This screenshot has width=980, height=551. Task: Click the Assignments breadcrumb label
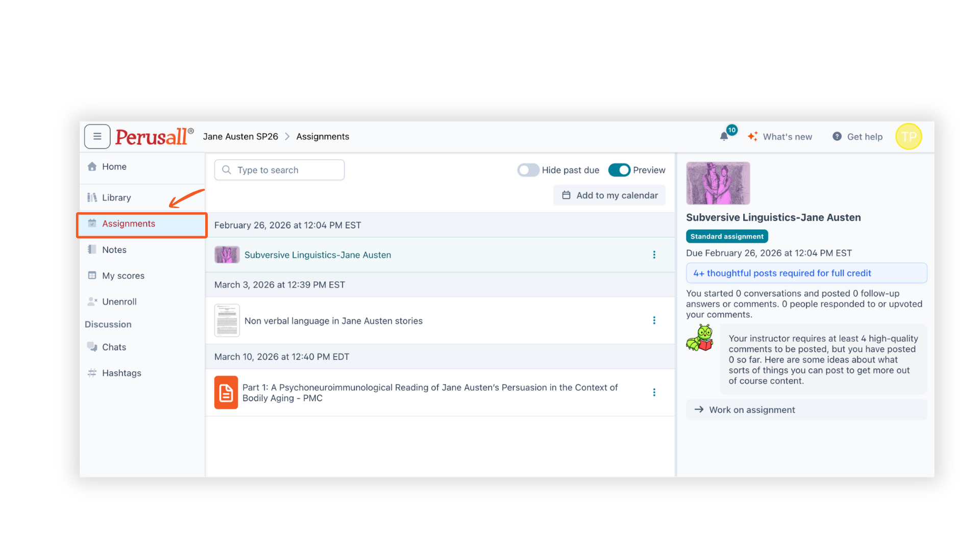(x=323, y=137)
